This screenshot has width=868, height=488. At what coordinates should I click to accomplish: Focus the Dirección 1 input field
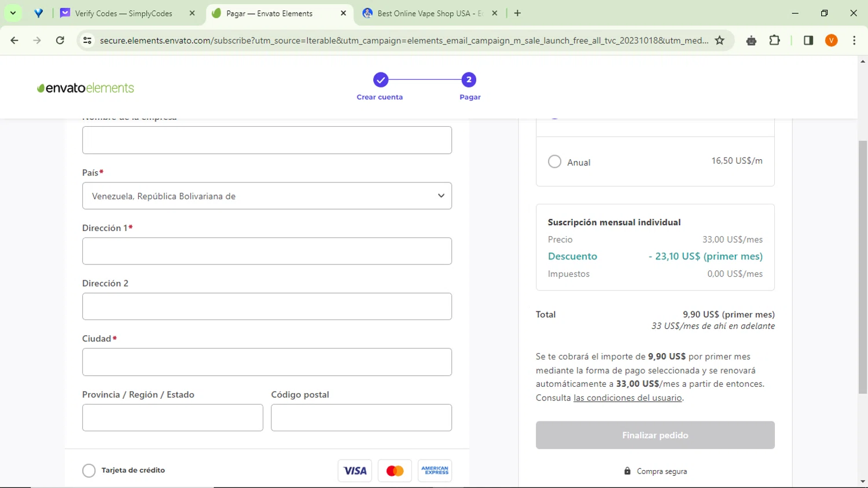267,251
